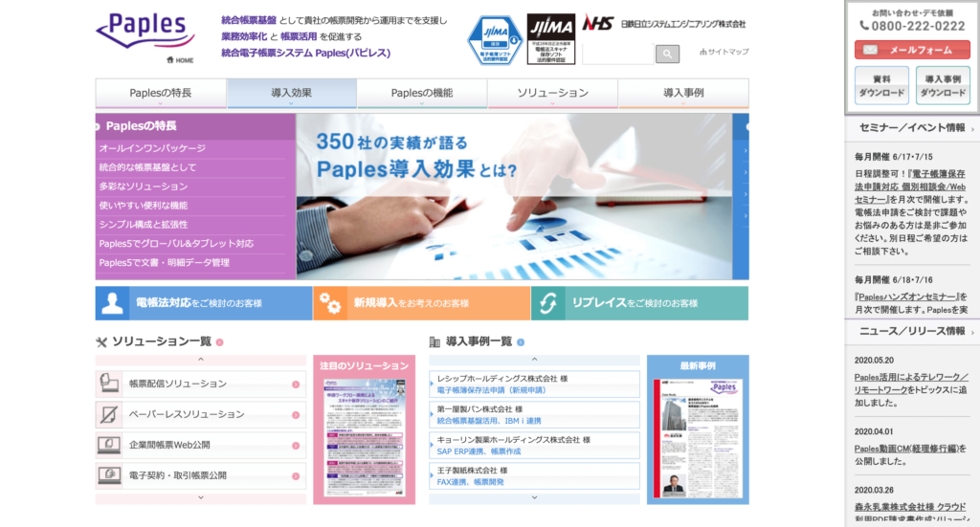
Task: Click the pink arrow next to ソリューション一覧
Action: click(220, 342)
